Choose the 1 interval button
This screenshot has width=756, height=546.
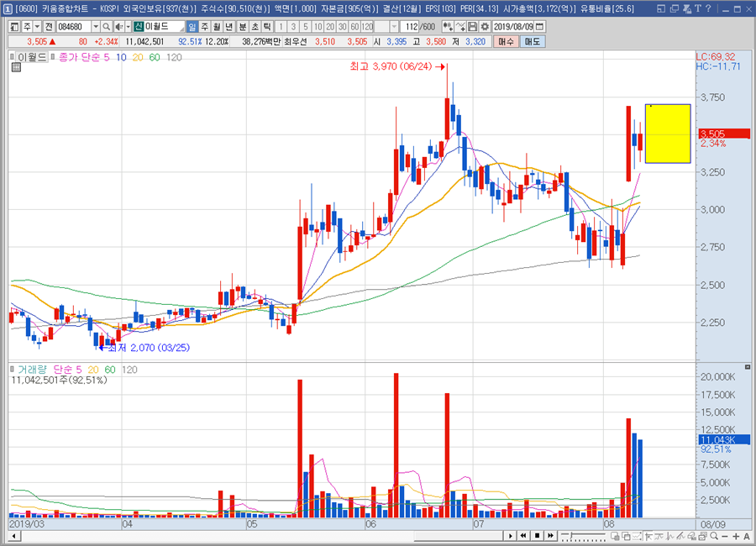click(x=281, y=27)
